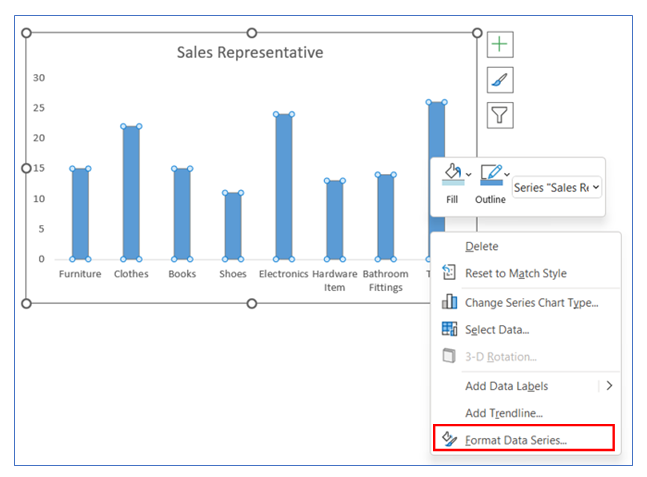
Task: Select the Hardware Item bar
Action: [x=335, y=220]
